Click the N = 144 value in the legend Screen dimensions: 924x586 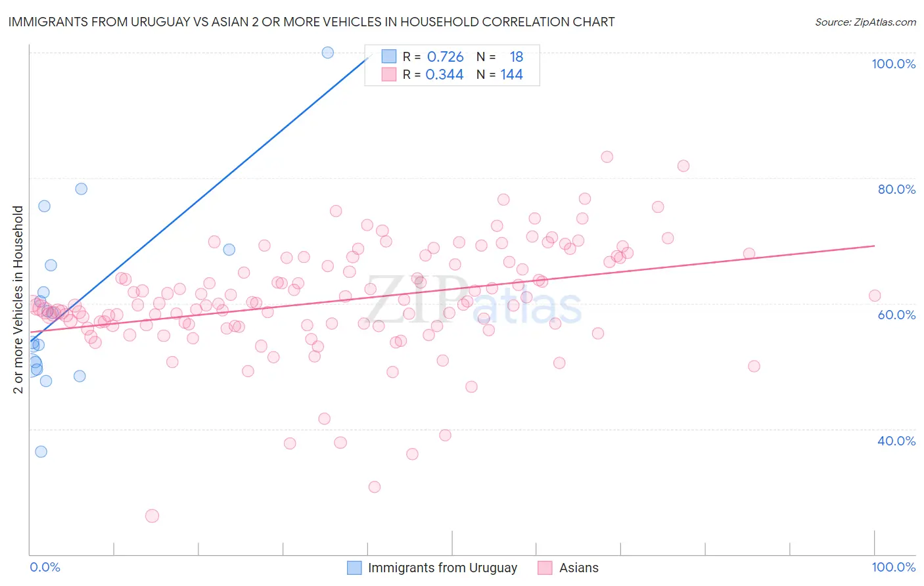[499, 74]
